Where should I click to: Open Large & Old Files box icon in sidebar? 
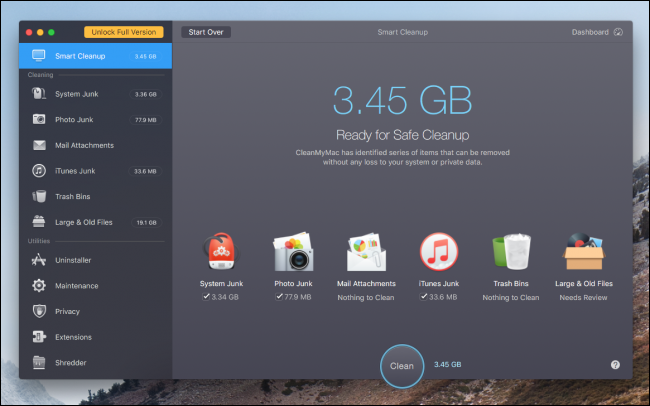coord(39,222)
